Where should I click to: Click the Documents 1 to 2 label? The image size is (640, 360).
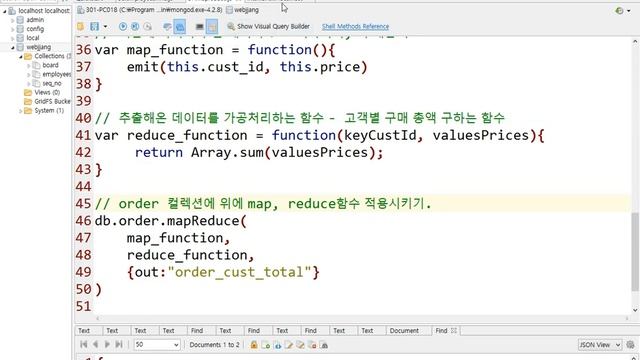(x=214, y=345)
